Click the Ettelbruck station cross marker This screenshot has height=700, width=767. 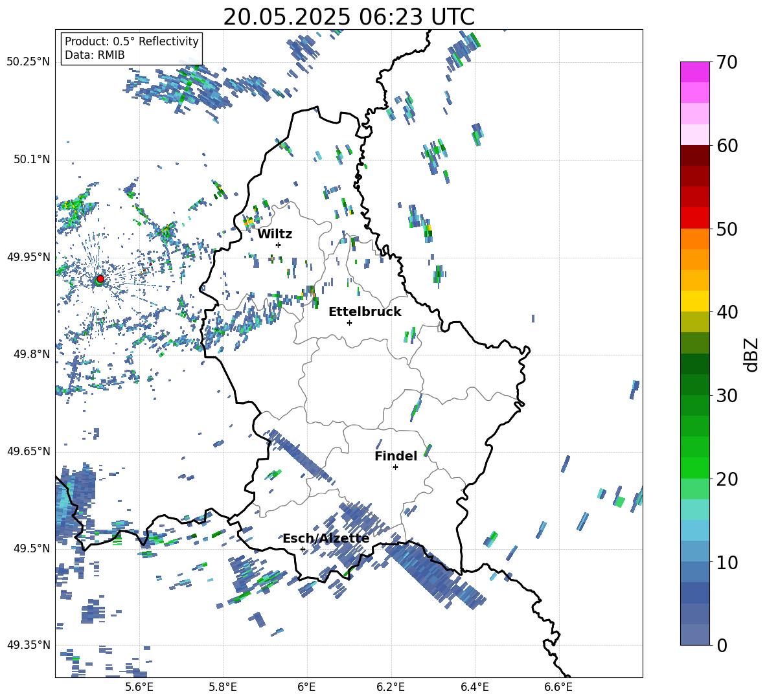(x=349, y=322)
